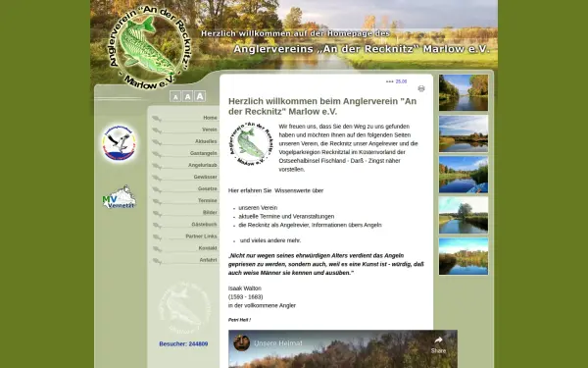Click the 'Petri Heil !' text
Screen dimensions: 588x368
[239, 320]
